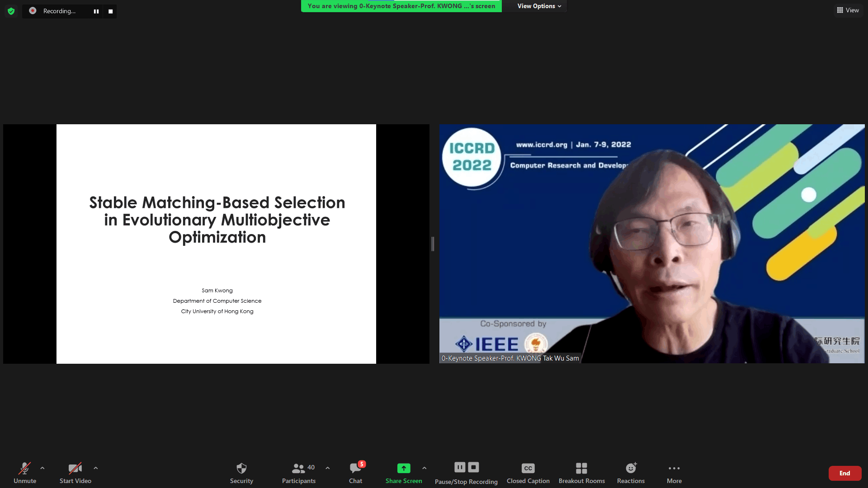
Task: Click the red recording status dot
Action: [x=33, y=10]
